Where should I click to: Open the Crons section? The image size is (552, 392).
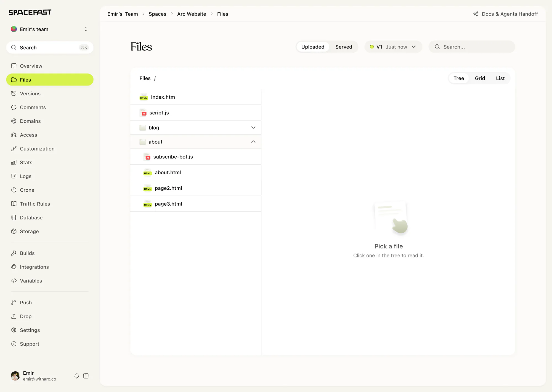pos(50,190)
